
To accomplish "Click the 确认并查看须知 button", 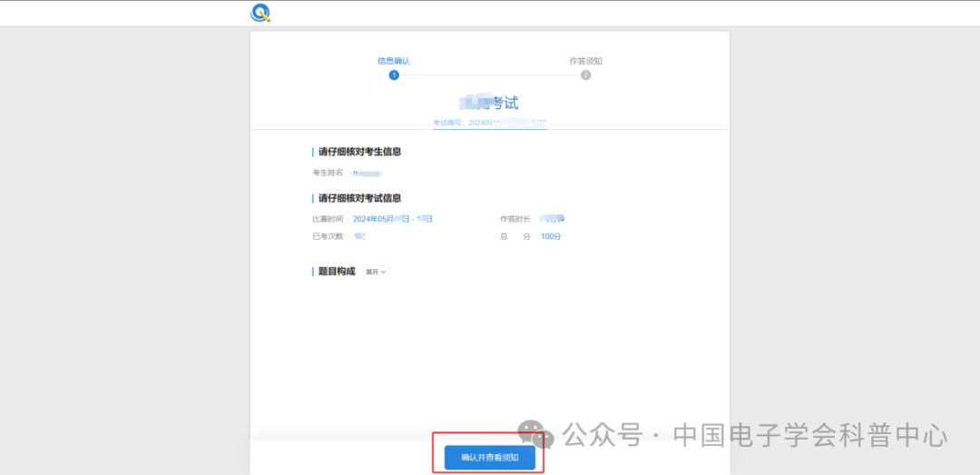I will pos(490,458).
